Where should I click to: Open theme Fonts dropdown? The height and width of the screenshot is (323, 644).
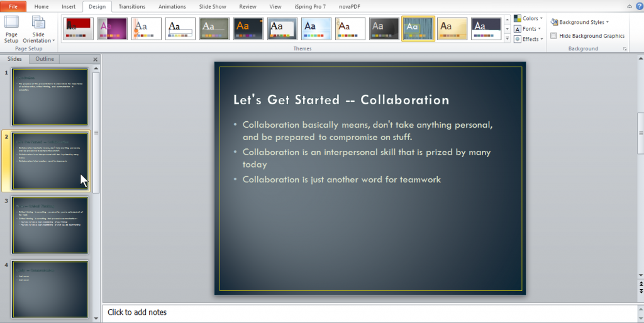528,29
